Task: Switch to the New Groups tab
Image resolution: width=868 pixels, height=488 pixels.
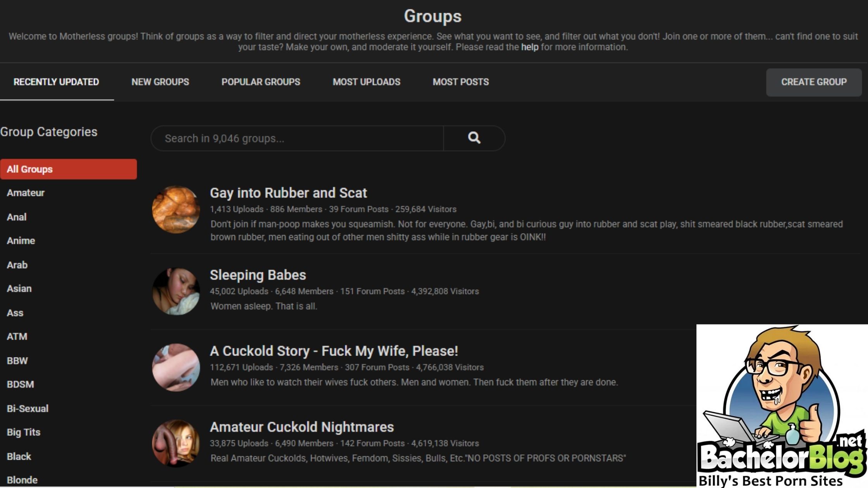Action: point(160,82)
